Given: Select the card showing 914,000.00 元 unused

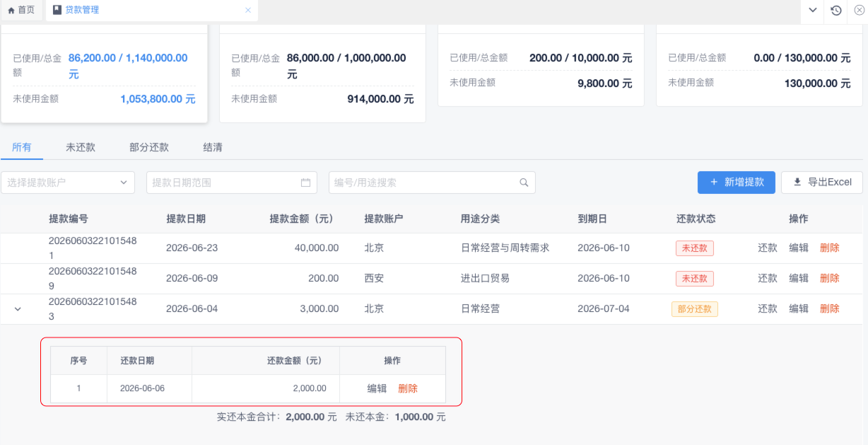Looking at the screenshot, I should click(x=322, y=72).
